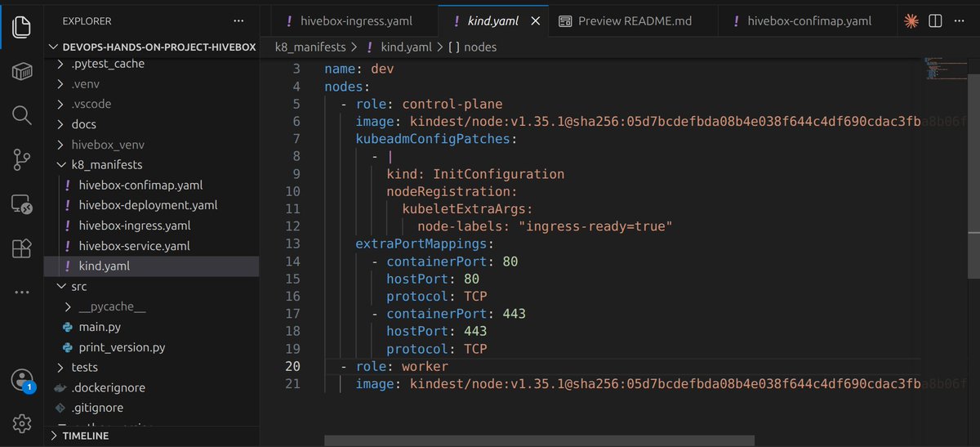The width and height of the screenshot is (980, 447).
Task: Click the YAML icon beside hivebox-service.yaml
Action: [x=68, y=246]
